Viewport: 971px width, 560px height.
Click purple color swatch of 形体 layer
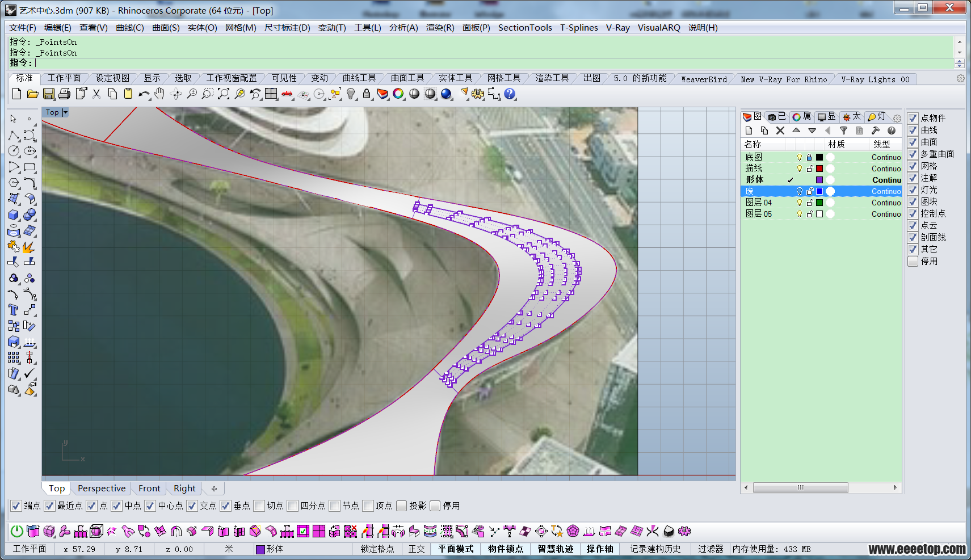[x=819, y=180]
